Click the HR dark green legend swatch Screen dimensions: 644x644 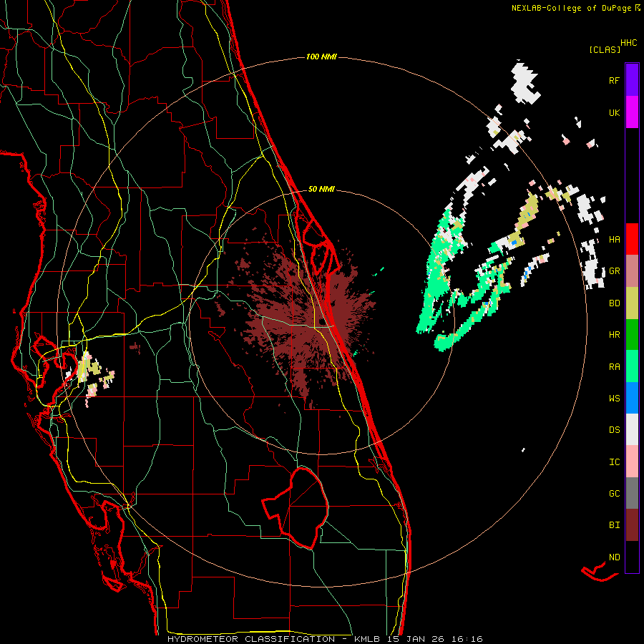pos(632,335)
